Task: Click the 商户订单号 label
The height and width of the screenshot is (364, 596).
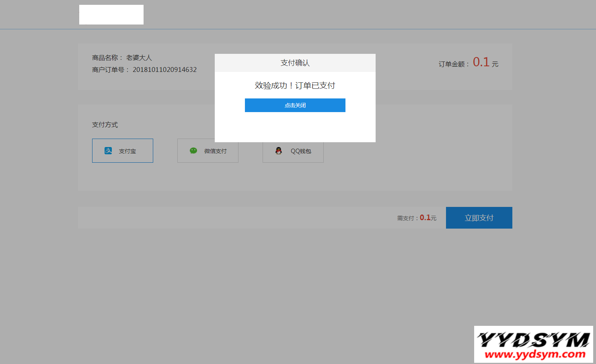Action: [111, 70]
